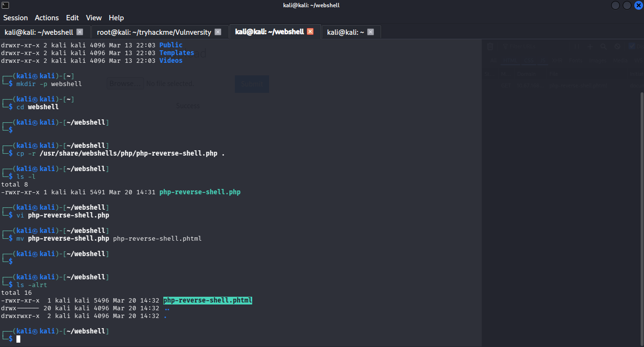The width and height of the screenshot is (644, 347).
Task: Close the terminal window
Action: click(x=638, y=5)
